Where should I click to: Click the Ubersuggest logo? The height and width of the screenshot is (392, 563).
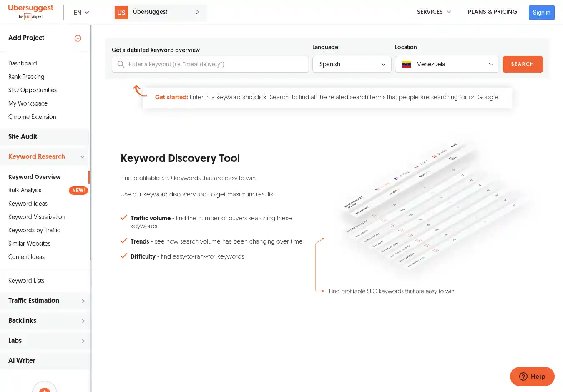pyautogui.click(x=30, y=12)
